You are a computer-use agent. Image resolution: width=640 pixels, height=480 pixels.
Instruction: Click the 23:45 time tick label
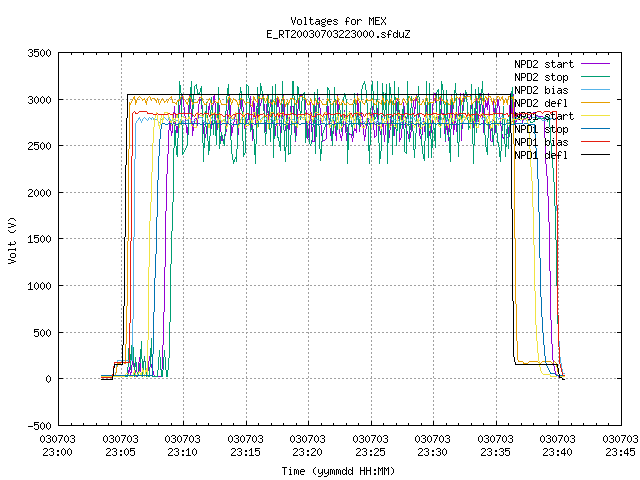[x=620, y=452]
